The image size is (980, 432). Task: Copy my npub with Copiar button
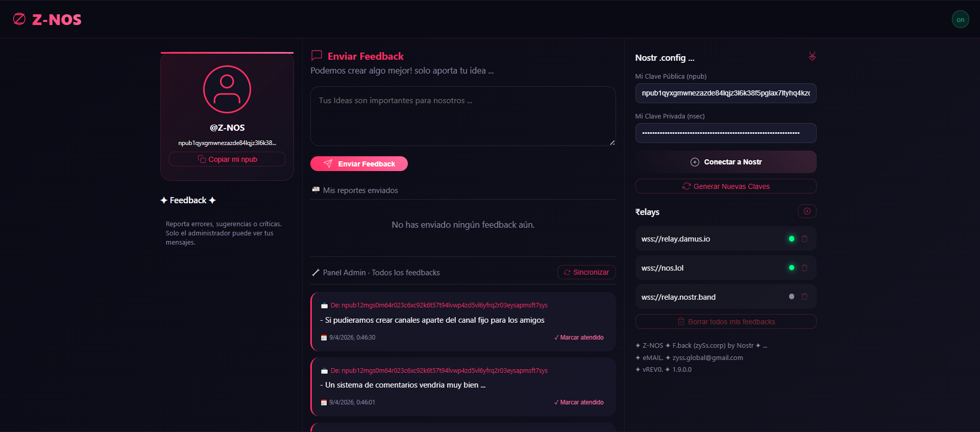[x=227, y=159]
